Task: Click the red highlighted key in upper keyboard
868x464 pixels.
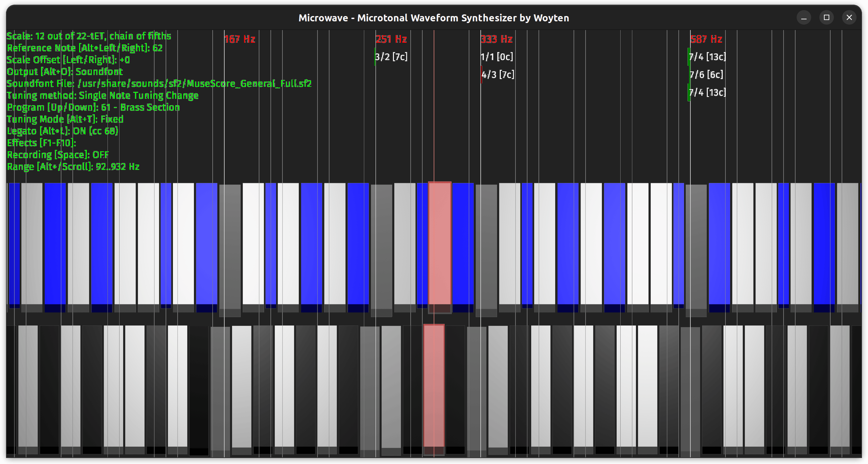Action: coord(440,247)
